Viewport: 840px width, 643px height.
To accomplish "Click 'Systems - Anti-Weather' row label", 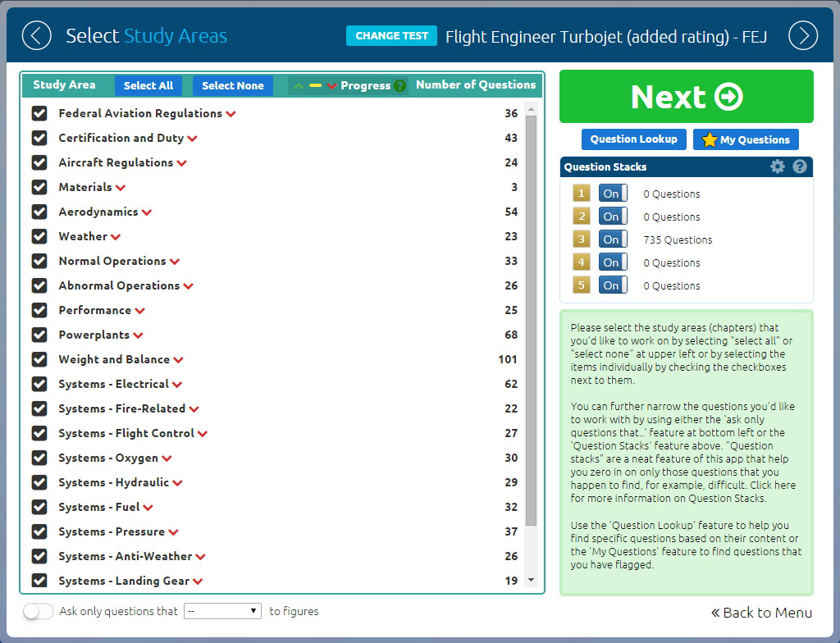I will pyautogui.click(x=126, y=557).
